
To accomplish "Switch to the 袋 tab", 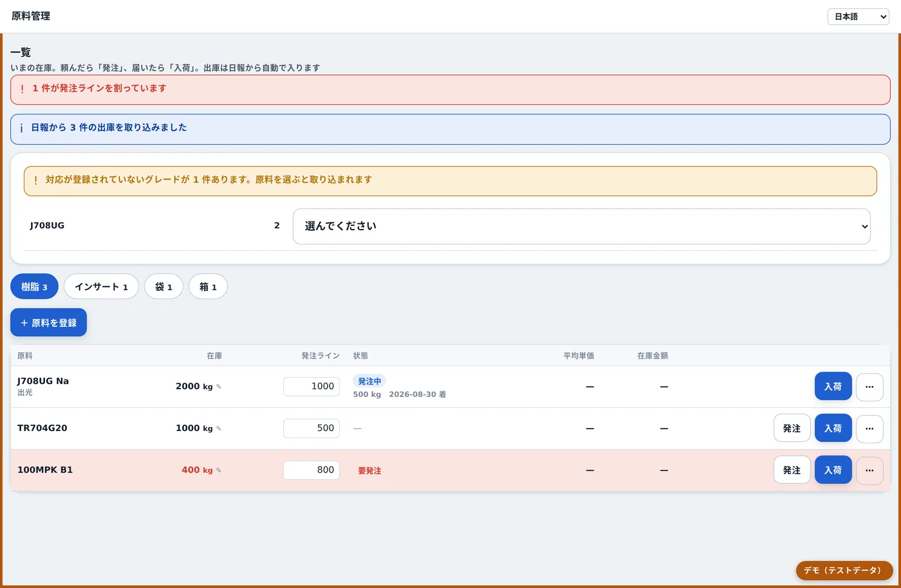I will (x=163, y=287).
